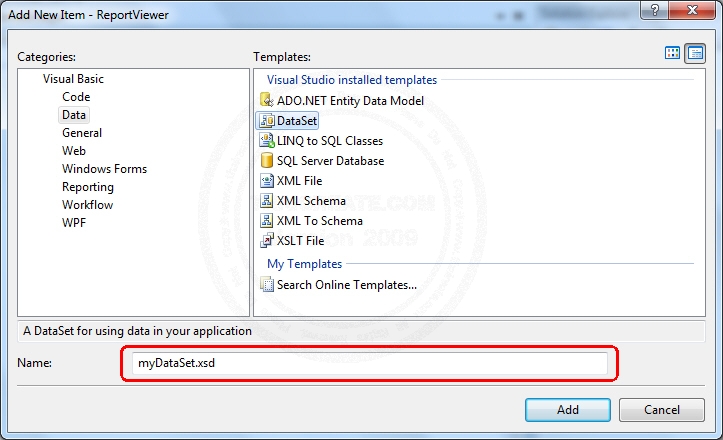
Task: Select the Visual Basic root category
Action: pos(73,79)
